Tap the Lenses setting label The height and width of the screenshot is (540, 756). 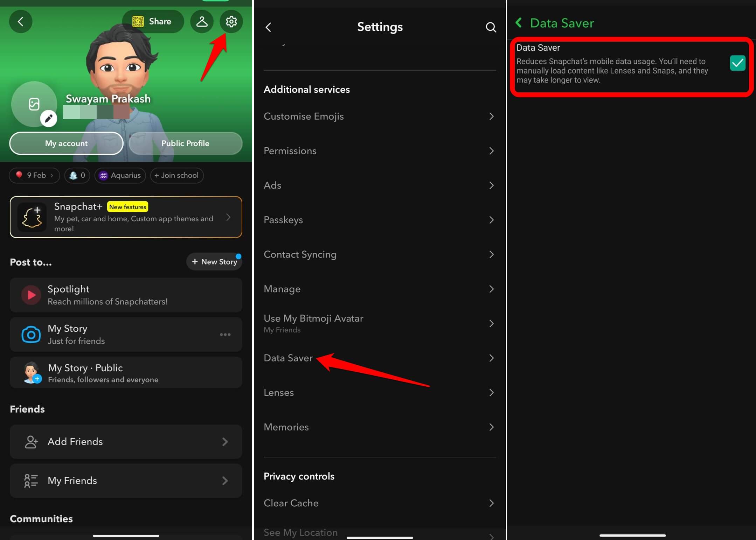[279, 393]
